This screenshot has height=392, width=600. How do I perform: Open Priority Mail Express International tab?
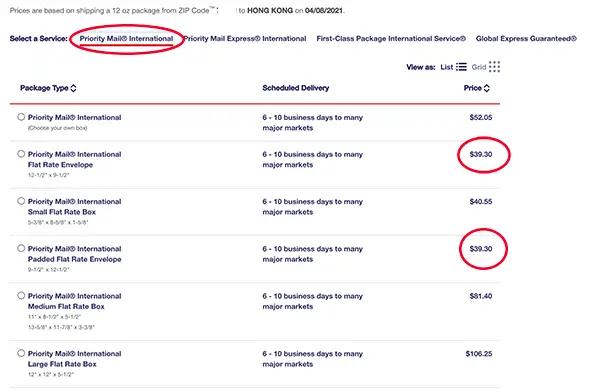point(245,39)
